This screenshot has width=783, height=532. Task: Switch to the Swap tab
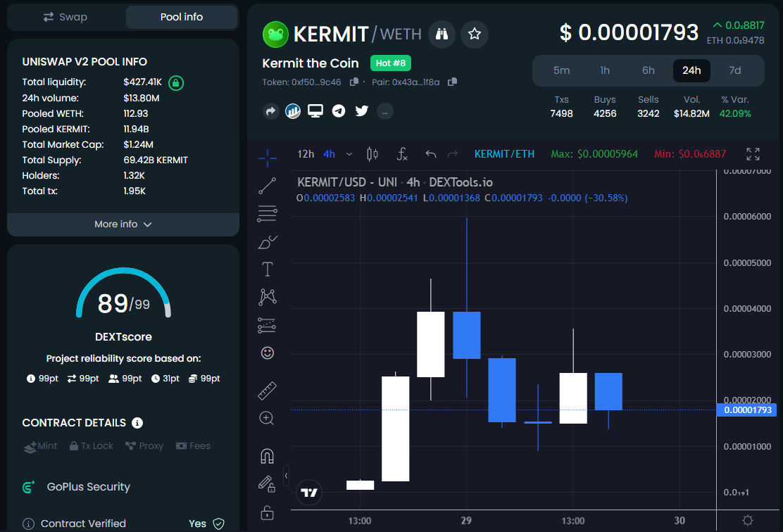point(65,17)
